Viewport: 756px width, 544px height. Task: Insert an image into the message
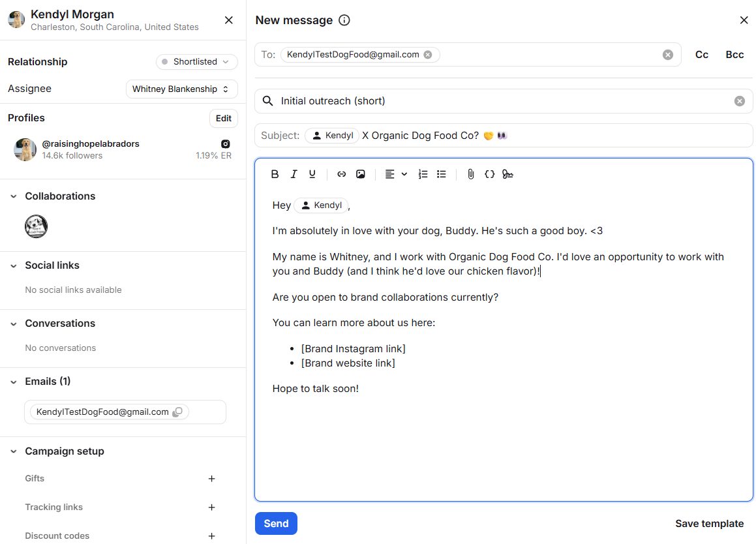361,174
